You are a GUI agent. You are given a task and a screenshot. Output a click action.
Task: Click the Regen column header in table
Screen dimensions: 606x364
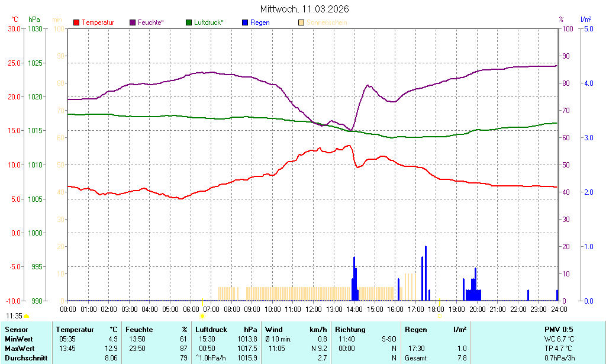(415, 330)
